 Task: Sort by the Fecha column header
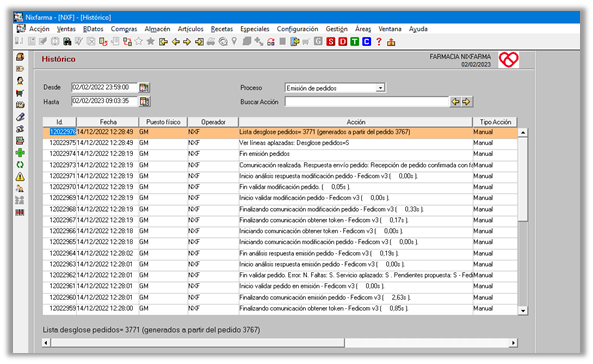pos(108,122)
